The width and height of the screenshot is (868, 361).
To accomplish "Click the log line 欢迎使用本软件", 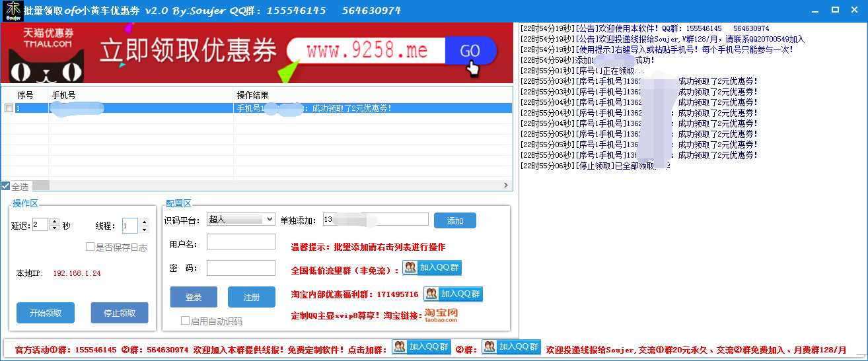I will (x=645, y=28).
